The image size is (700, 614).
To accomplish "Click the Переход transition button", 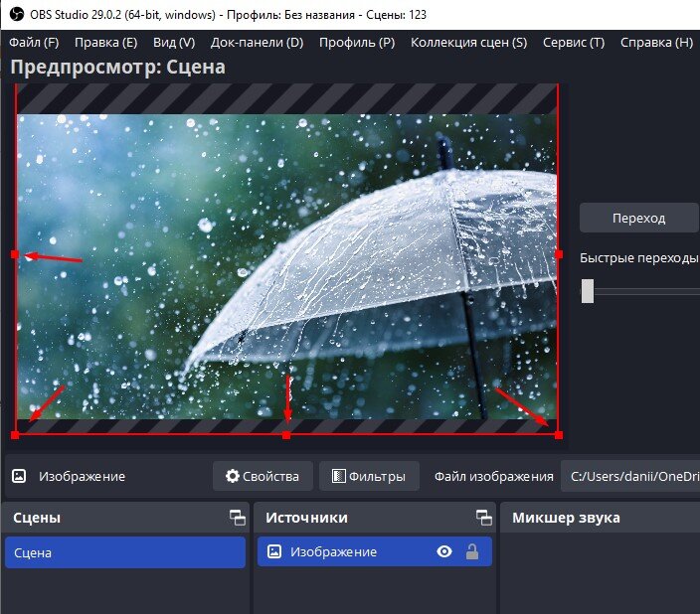I will (x=639, y=218).
